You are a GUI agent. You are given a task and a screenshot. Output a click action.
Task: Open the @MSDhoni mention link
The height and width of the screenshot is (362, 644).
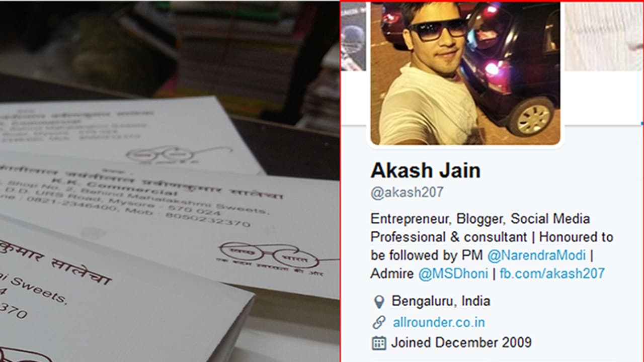pos(453,274)
